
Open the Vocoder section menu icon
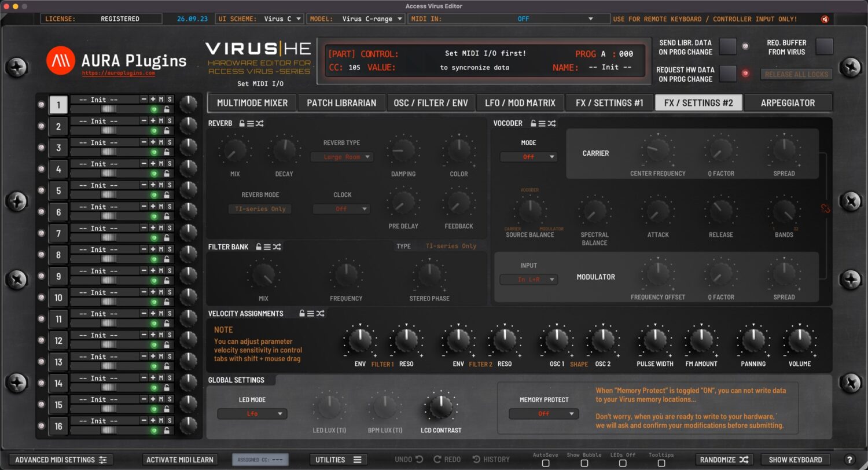(x=543, y=123)
